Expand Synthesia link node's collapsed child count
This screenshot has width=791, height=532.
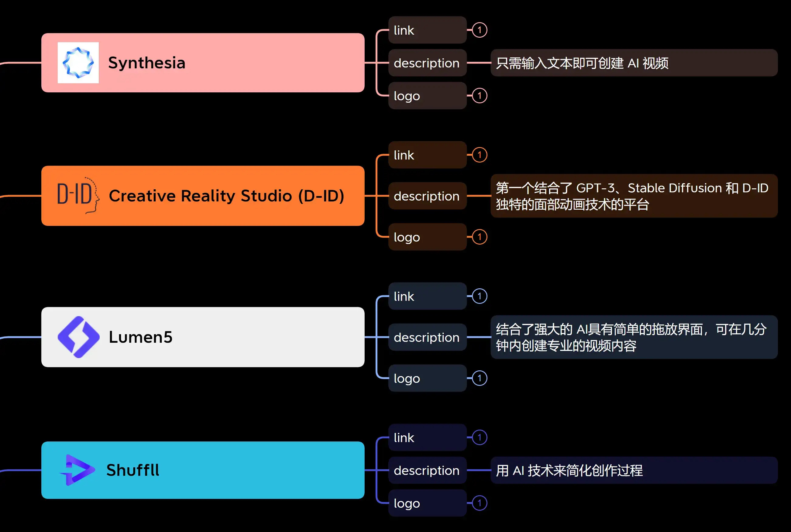480,30
